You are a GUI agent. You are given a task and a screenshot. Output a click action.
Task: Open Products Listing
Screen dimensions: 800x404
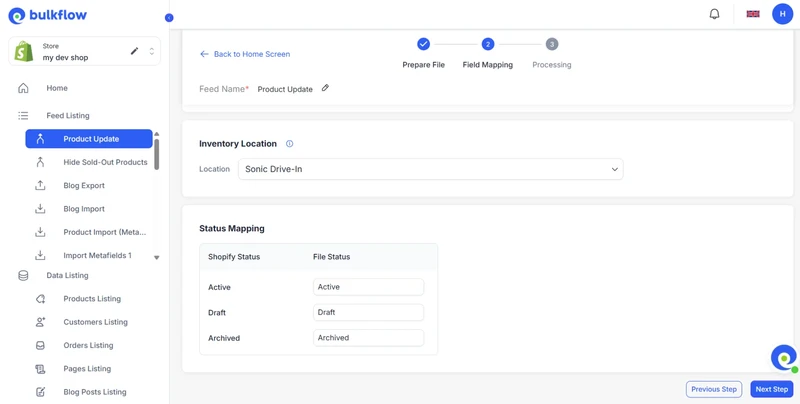click(92, 299)
